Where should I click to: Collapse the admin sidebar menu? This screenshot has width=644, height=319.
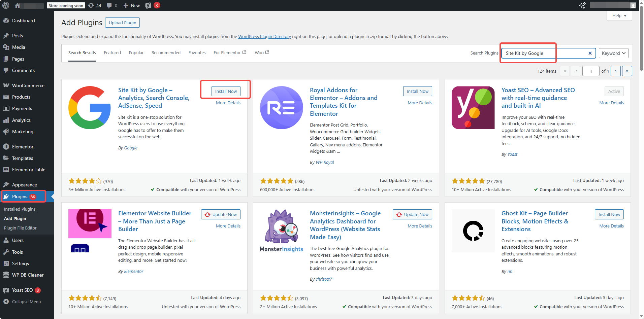[26, 302]
